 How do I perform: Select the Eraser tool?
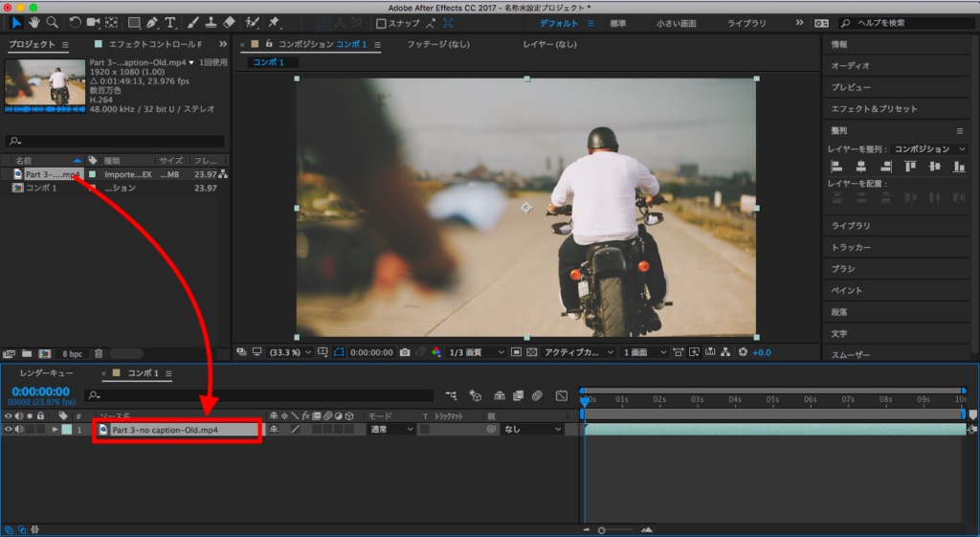pos(229,22)
